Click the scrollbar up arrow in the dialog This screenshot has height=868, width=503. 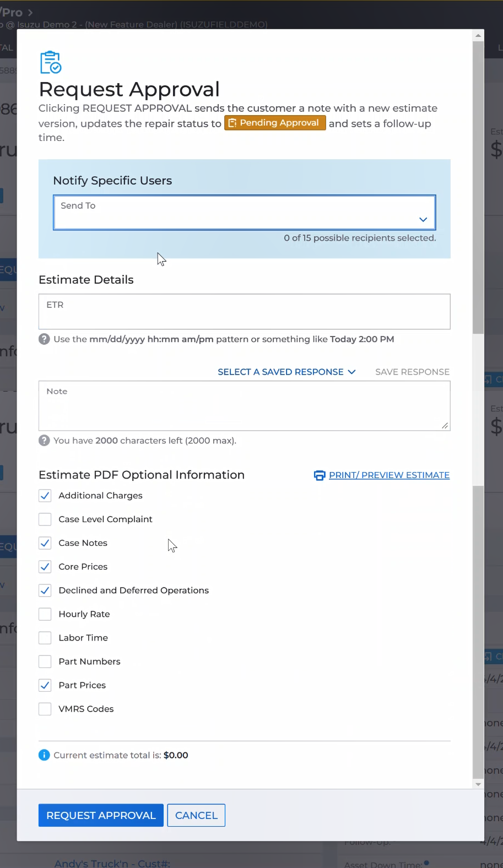click(x=478, y=36)
